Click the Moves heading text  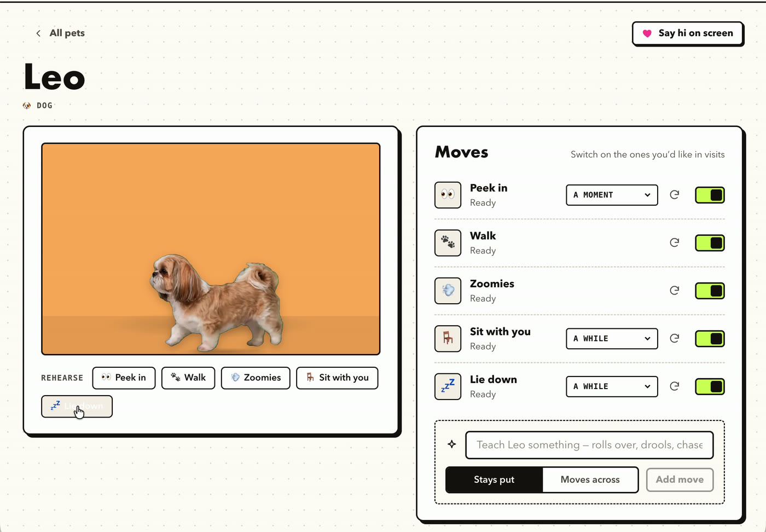tap(462, 152)
